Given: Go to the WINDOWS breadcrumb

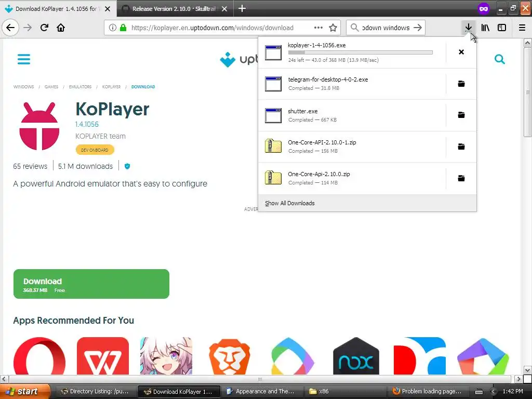Looking at the screenshot, I should (23, 87).
